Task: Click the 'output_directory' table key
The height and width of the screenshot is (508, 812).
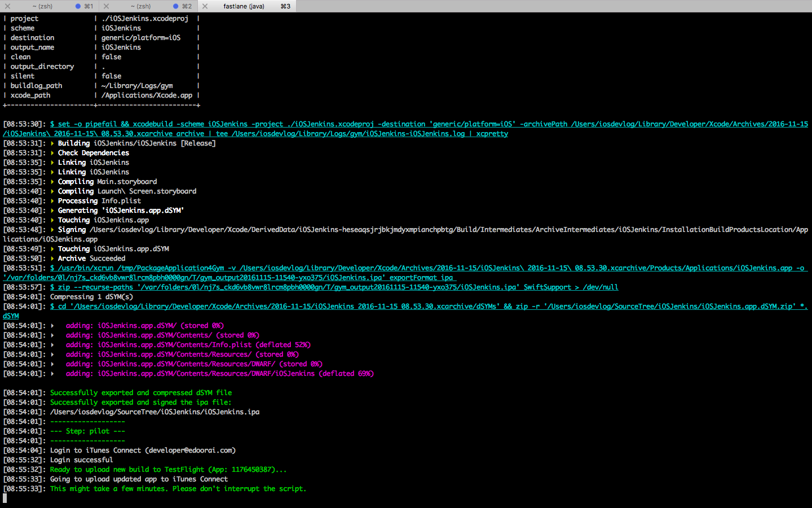Action: [x=42, y=67]
